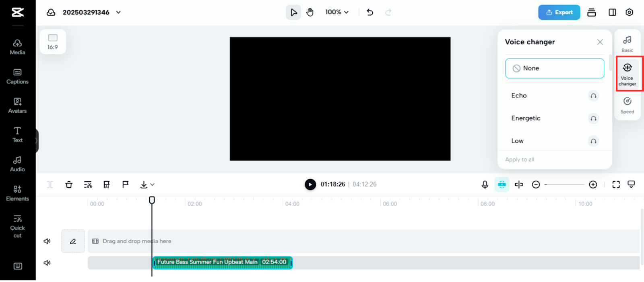Open the preview monitor icon
Image resolution: width=644 pixels, height=282 pixels.
tap(631, 185)
